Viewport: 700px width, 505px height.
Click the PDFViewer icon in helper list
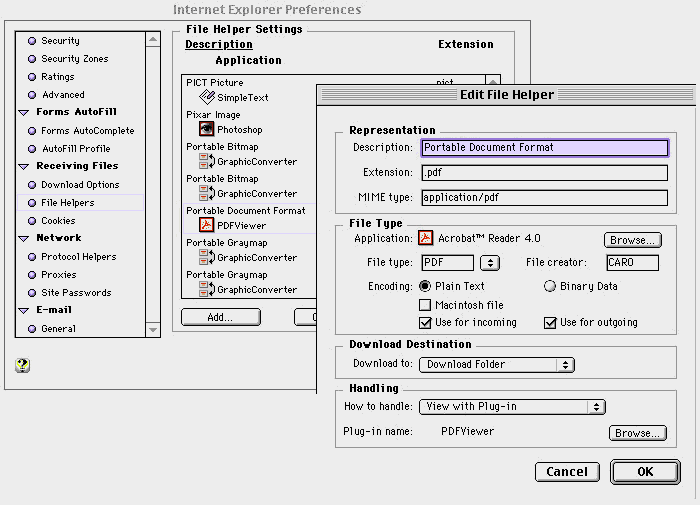coord(206,225)
